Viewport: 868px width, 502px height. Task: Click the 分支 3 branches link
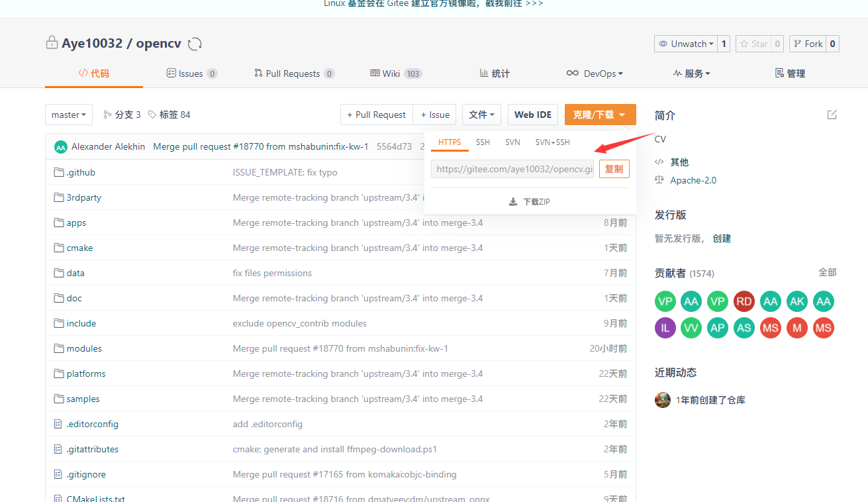(122, 115)
